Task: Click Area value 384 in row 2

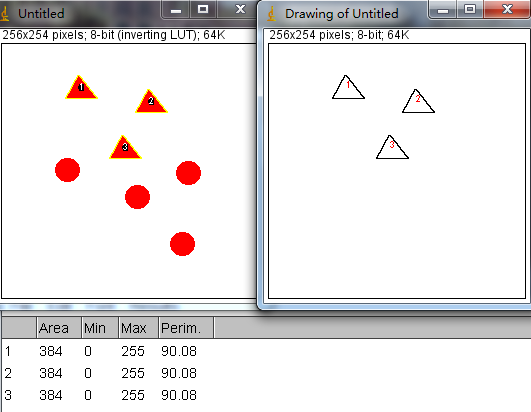Action: click(x=51, y=373)
